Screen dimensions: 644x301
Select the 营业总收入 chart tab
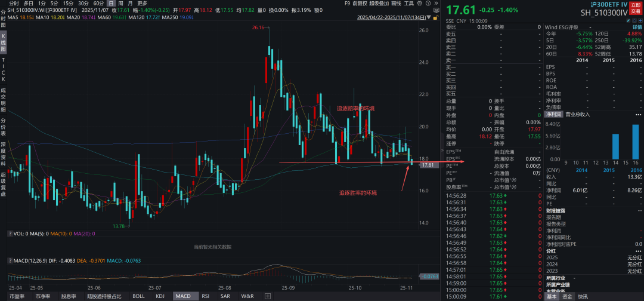578,114
